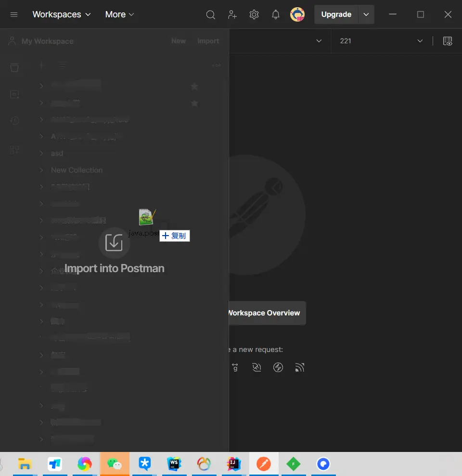Open the collections options dots icon
Screen dimensions: 462x476
point(217,65)
